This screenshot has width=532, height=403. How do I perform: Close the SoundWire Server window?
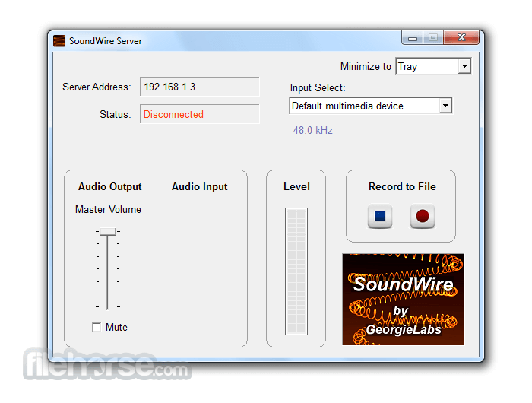pos(461,37)
